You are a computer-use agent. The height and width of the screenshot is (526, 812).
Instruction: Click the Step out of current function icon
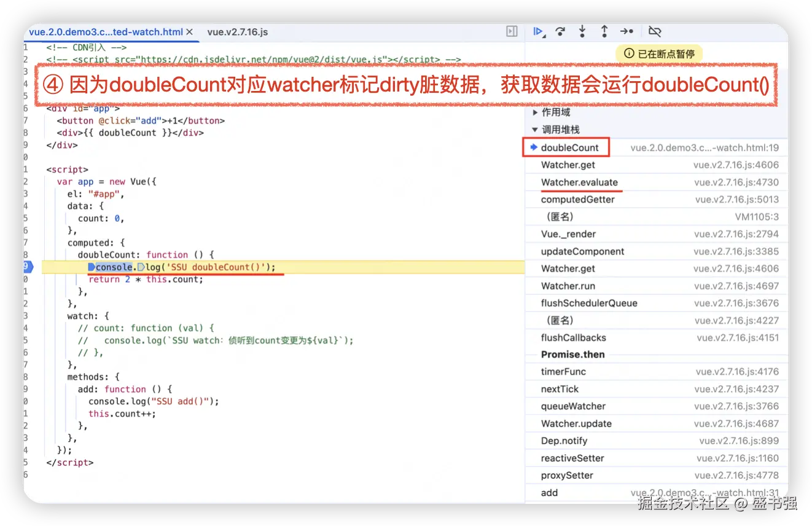click(604, 32)
